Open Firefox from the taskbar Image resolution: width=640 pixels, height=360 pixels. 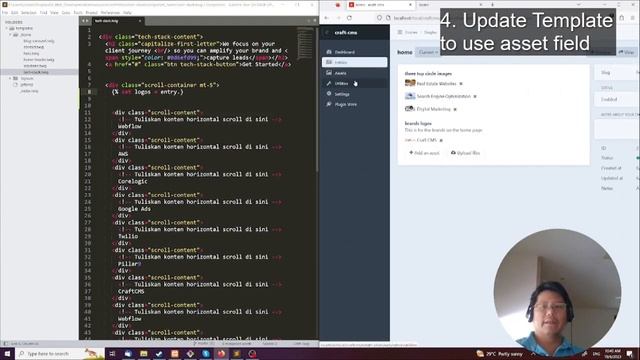[x=221, y=353]
